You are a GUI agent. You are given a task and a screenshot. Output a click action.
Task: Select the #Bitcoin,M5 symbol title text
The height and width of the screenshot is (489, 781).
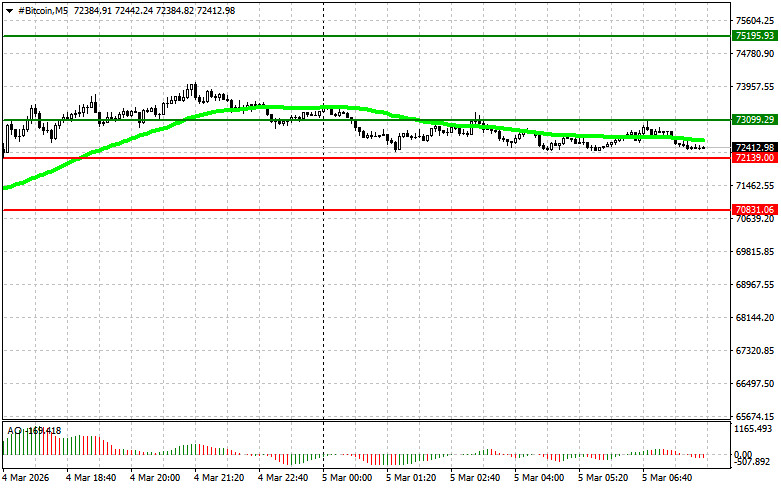[43, 10]
